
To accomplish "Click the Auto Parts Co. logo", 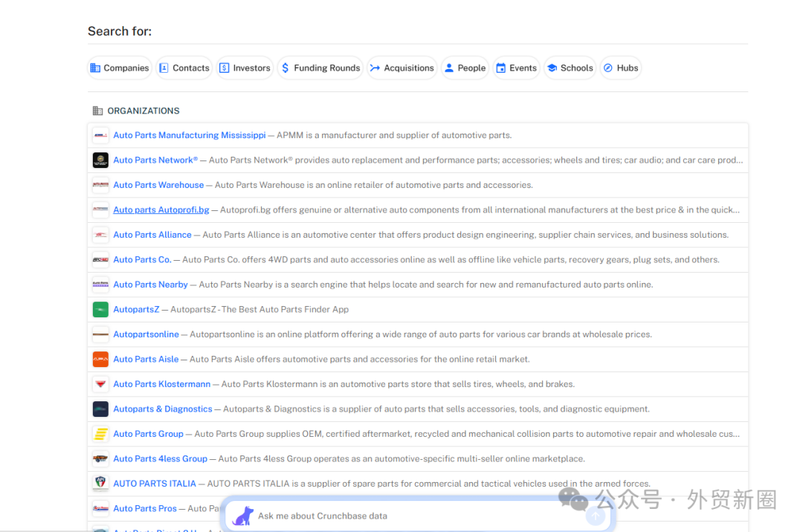I will coord(100,260).
